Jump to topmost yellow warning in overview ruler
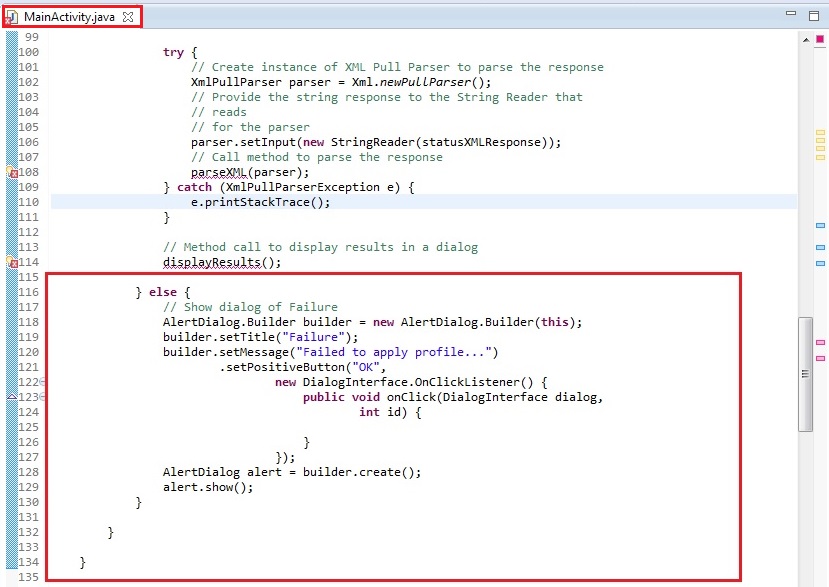Screen dimensions: 829x587 [820, 132]
